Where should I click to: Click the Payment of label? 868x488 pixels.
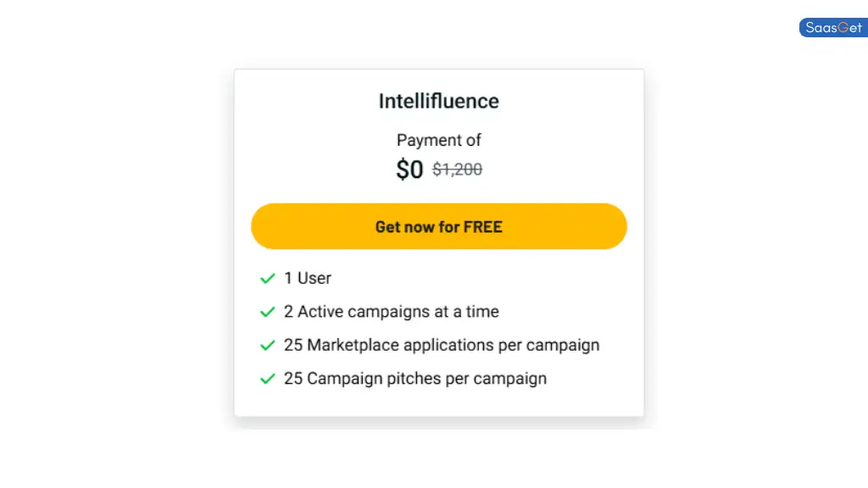click(x=438, y=140)
